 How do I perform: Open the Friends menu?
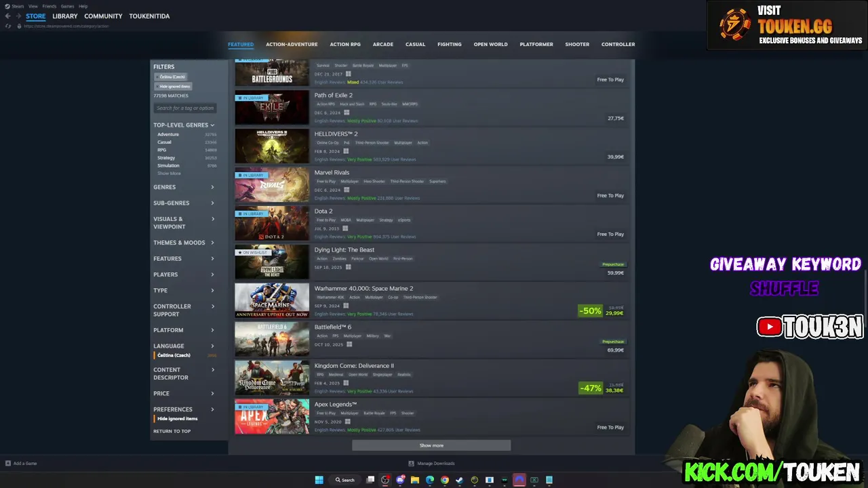(50, 6)
